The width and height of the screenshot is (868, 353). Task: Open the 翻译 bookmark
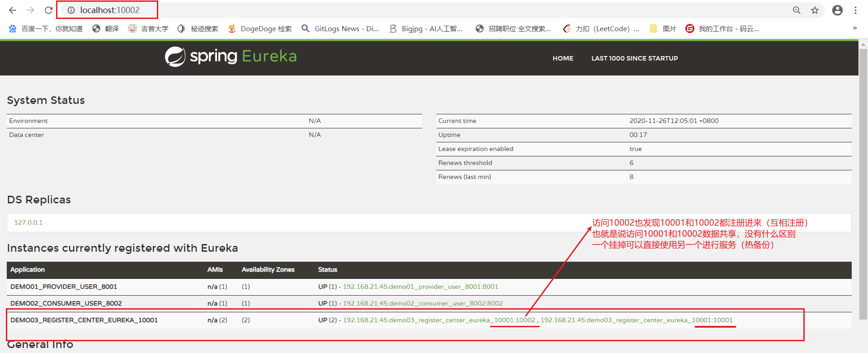coord(105,28)
